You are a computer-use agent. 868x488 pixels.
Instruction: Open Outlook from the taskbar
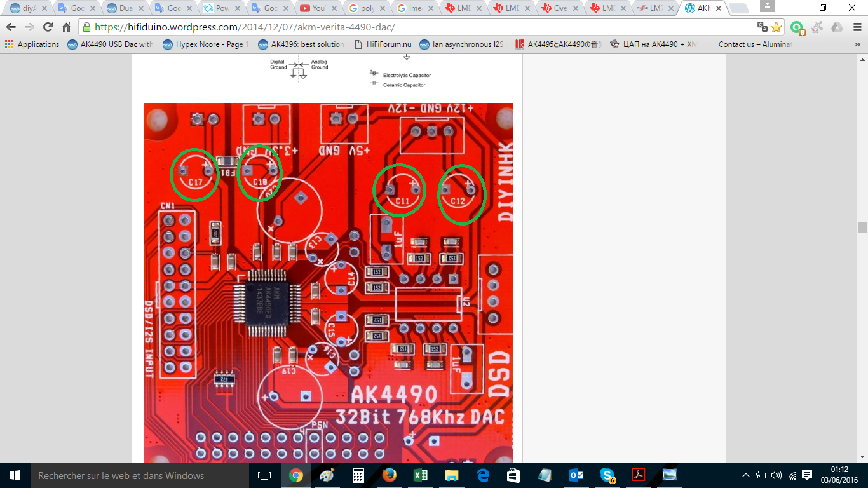click(576, 475)
